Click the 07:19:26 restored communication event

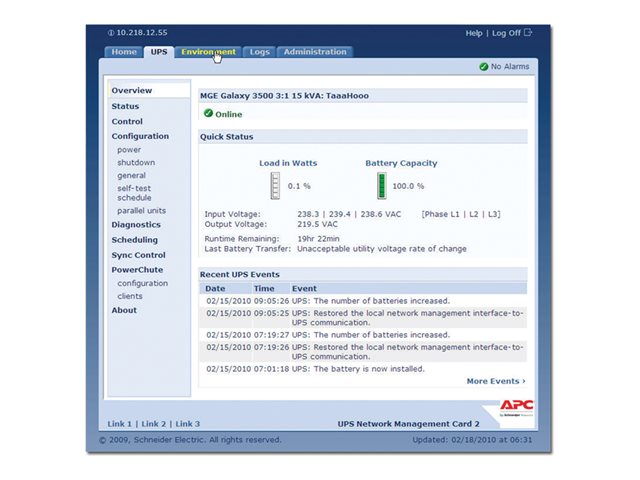[363, 351]
